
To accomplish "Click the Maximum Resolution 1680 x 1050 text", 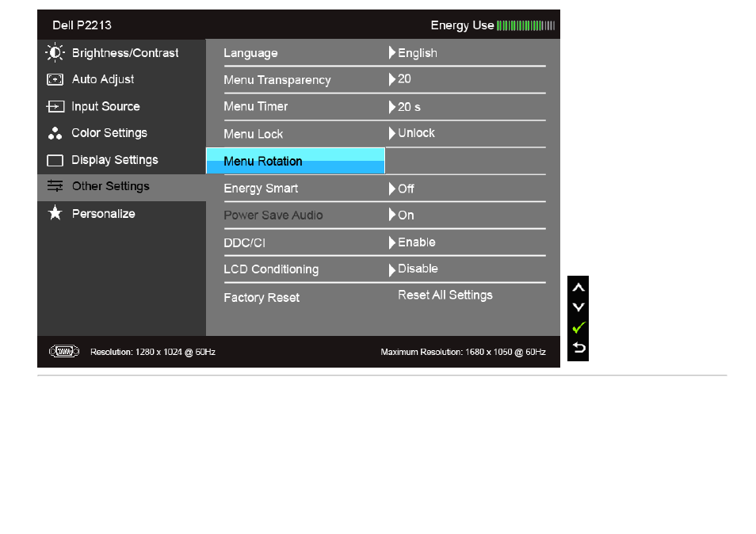I will pyautogui.click(x=464, y=352).
